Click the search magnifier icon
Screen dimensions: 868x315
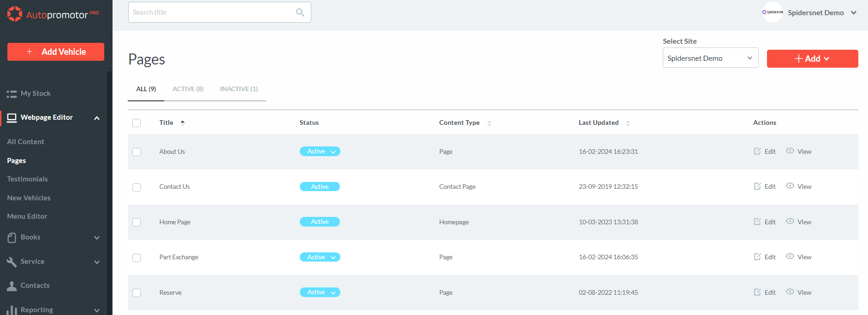(x=300, y=12)
